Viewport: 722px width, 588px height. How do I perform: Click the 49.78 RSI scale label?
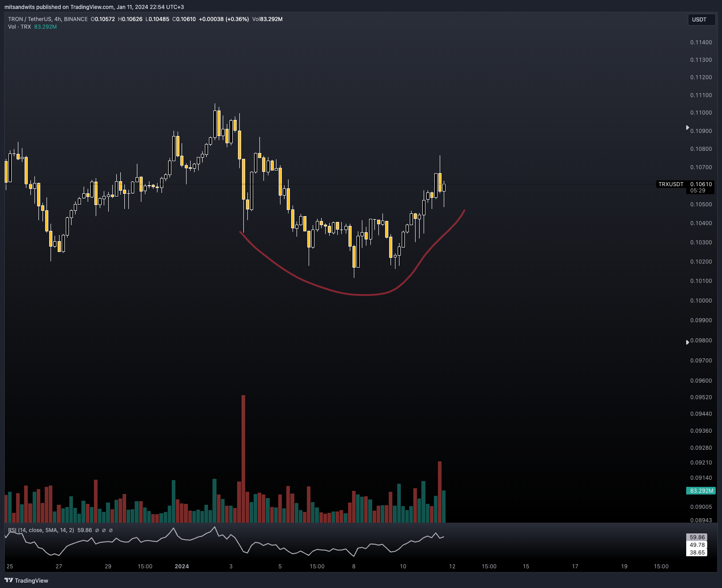coord(697,545)
